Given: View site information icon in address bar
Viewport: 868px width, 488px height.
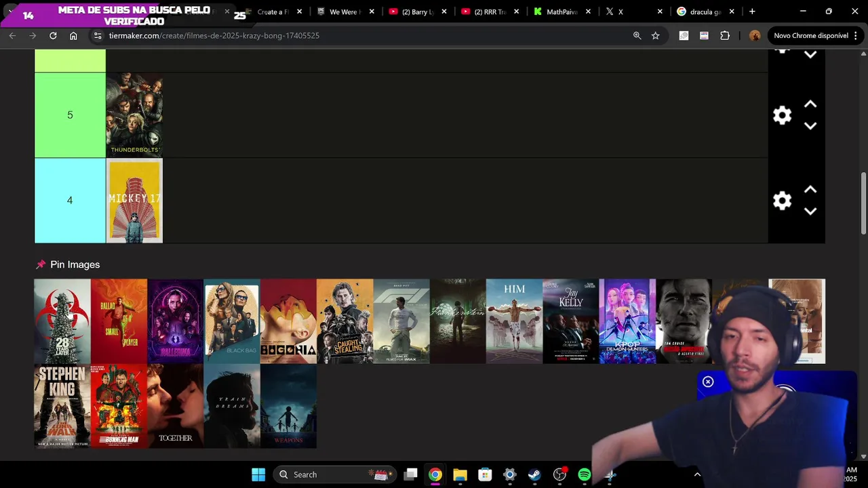Looking at the screenshot, I should [98, 35].
